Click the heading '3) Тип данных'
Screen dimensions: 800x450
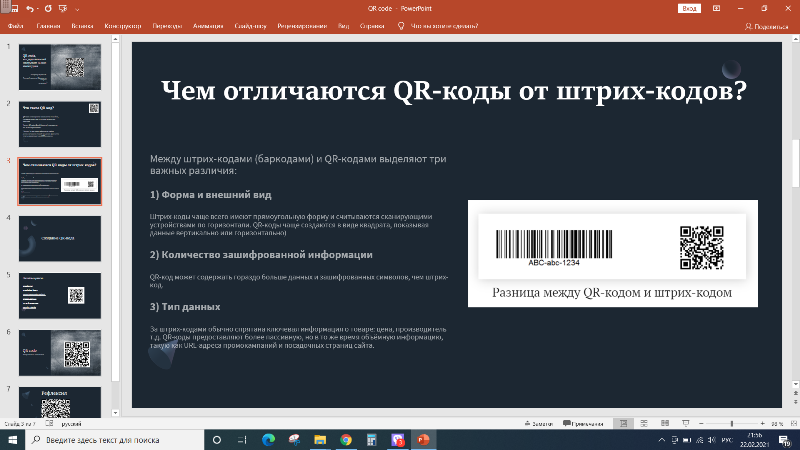point(185,307)
